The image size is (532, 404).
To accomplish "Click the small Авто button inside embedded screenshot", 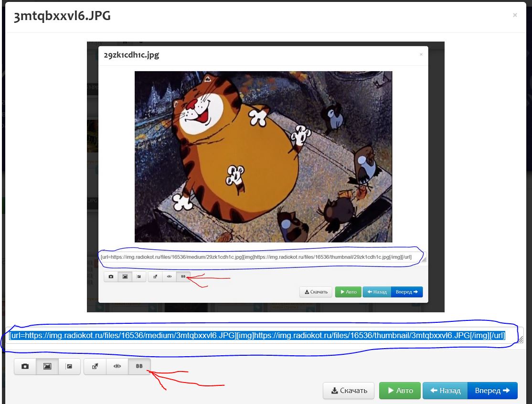I will coord(348,292).
